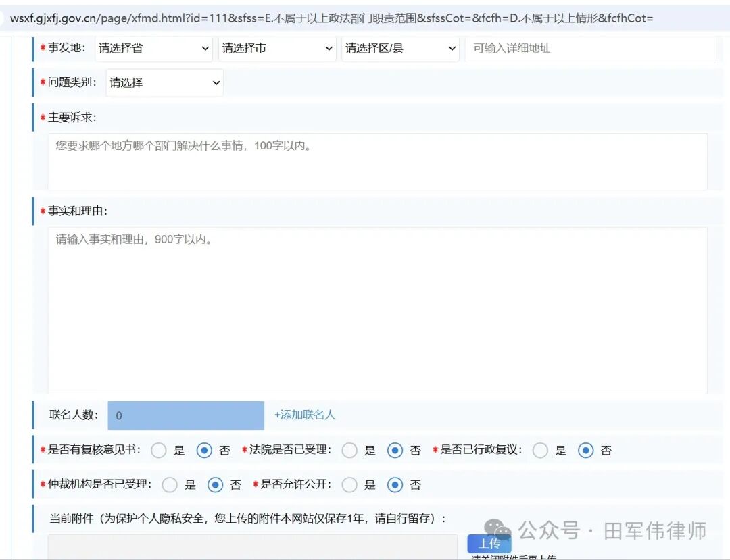Select 是 for 是否允许公开

click(349, 484)
